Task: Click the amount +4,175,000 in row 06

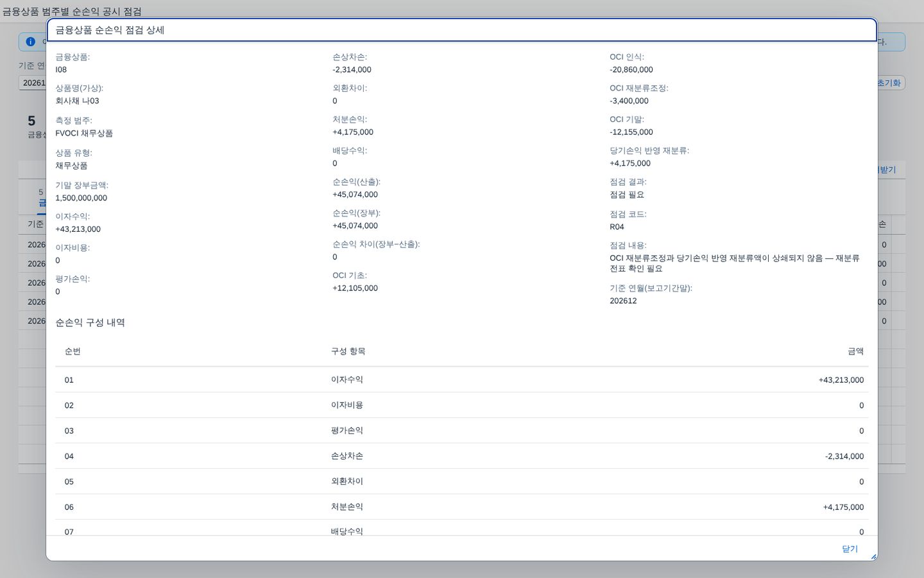Action: point(843,507)
